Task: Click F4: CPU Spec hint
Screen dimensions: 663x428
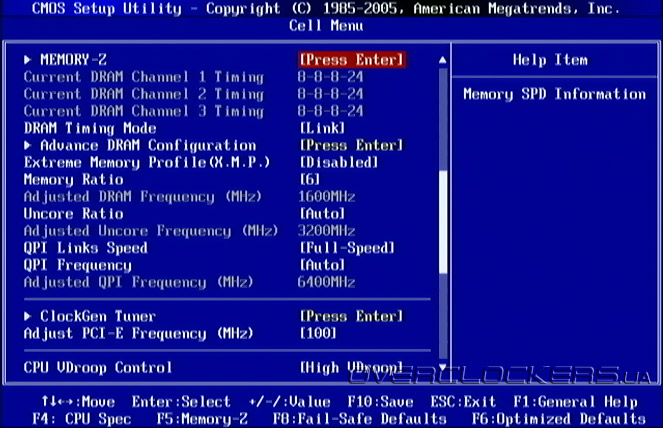Action: tap(82, 419)
